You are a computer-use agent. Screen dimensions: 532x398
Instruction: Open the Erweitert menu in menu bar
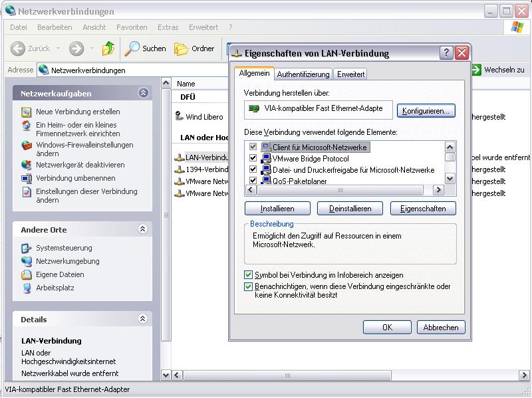tap(203, 27)
